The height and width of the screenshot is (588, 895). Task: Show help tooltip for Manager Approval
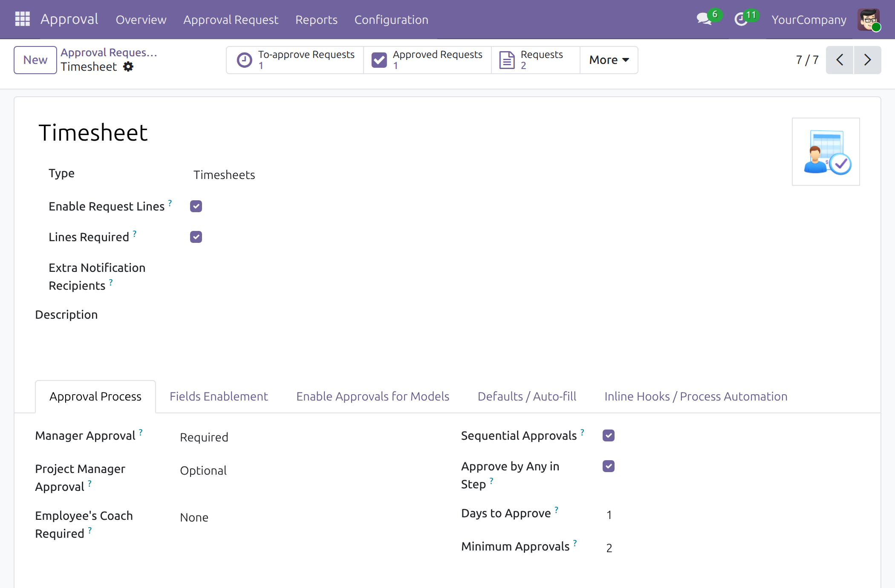(x=141, y=432)
